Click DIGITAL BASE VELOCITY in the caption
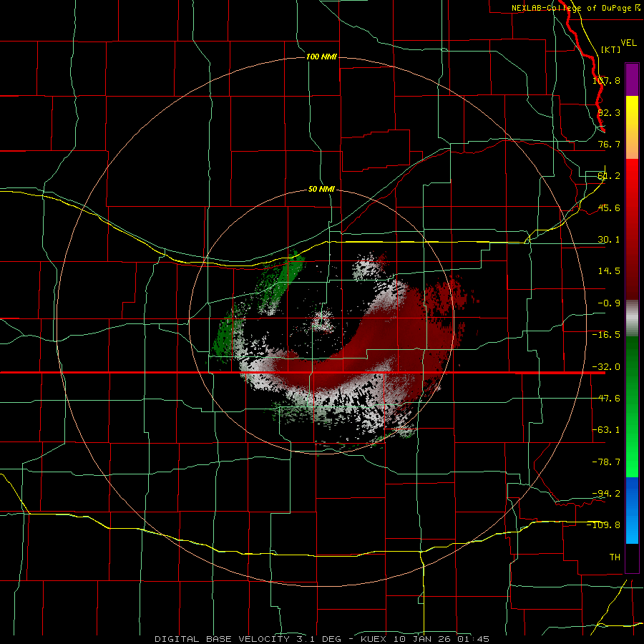Screen dimensions: 644x644 223,639
